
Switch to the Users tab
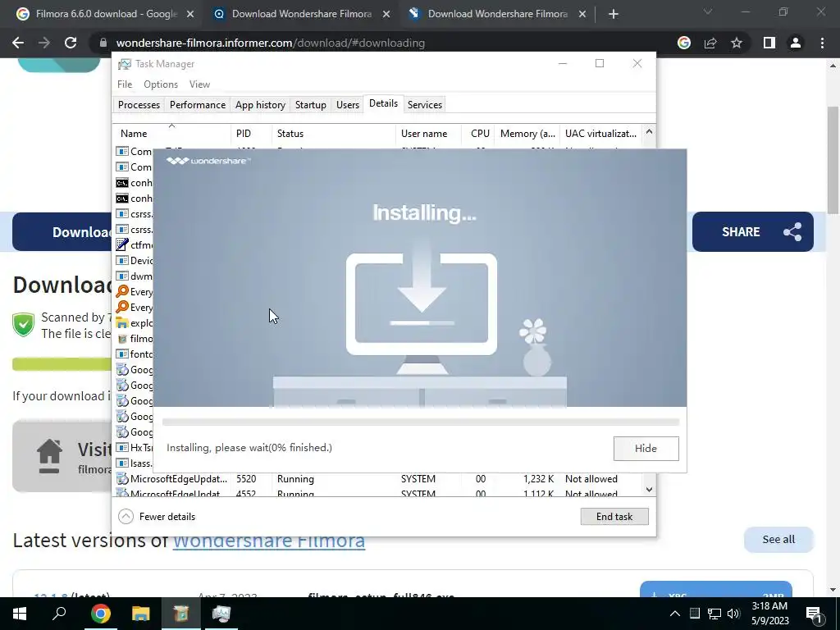[x=348, y=104]
